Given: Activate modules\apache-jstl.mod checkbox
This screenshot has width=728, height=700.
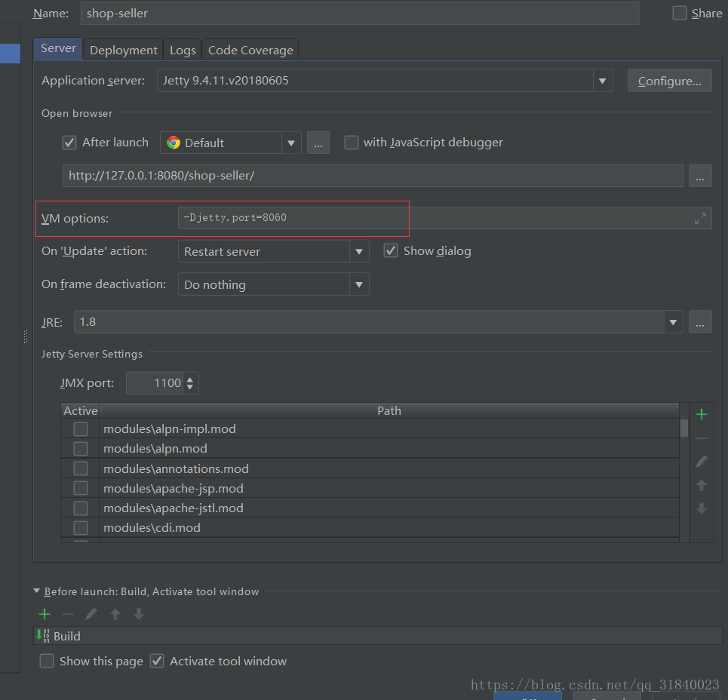Looking at the screenshot, I should click(81, 508).
